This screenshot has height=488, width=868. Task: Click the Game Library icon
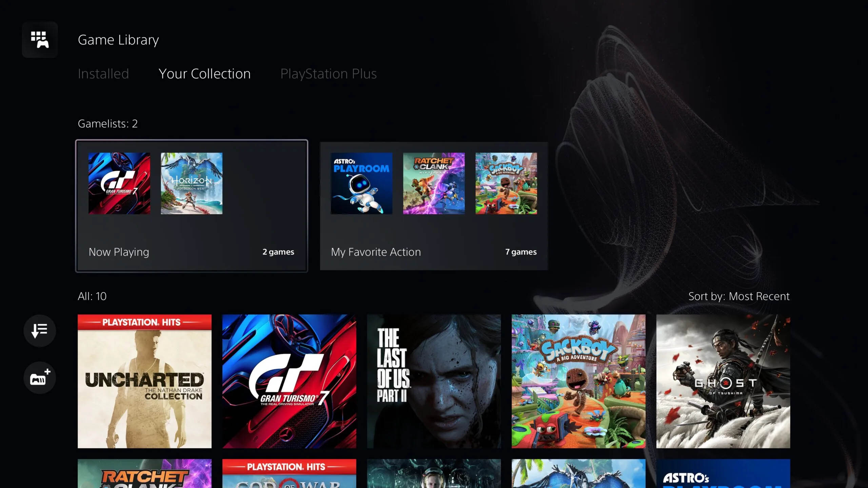tap(39, 39)
